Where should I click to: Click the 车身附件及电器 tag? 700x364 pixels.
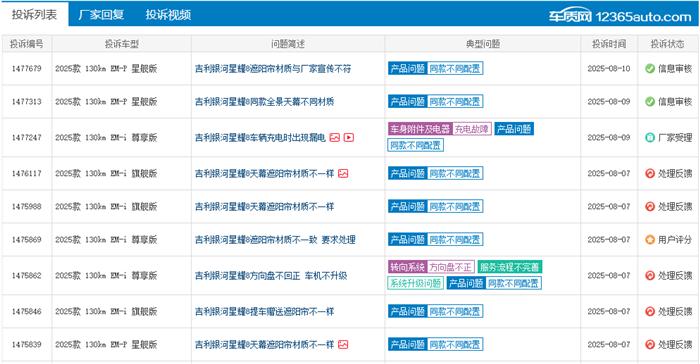[x=420, y=129]
